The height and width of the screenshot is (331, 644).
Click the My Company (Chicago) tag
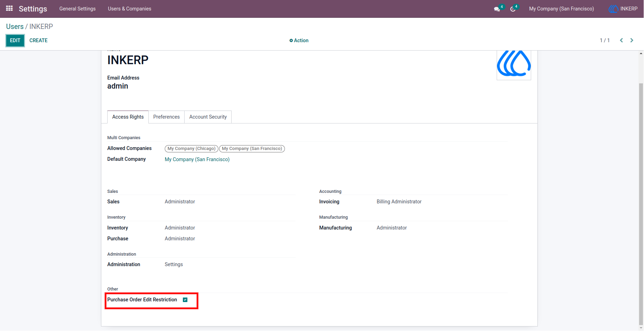click(192, 149)
